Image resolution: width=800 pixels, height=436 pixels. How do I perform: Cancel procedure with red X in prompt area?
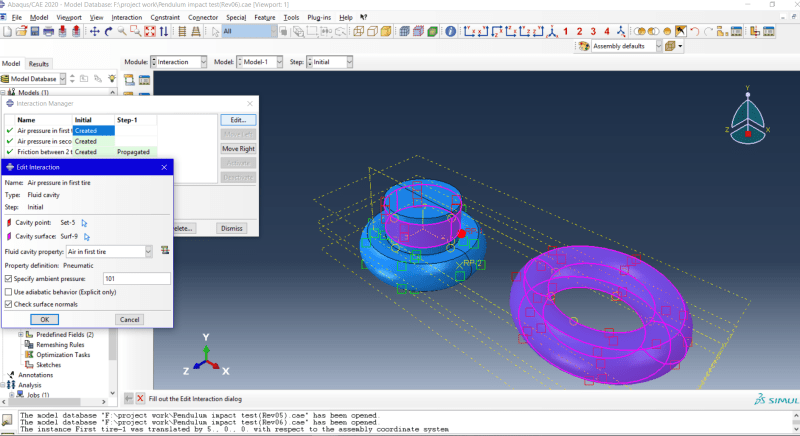pyautogui.click(x=140, y=399)
